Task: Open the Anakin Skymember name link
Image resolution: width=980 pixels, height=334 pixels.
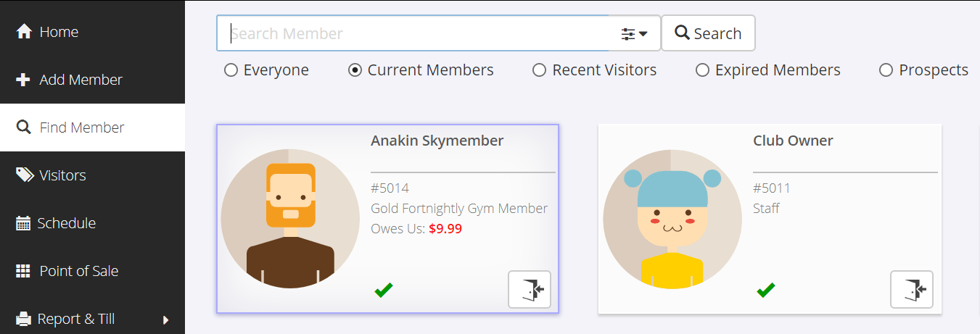Action: point(437,141)
